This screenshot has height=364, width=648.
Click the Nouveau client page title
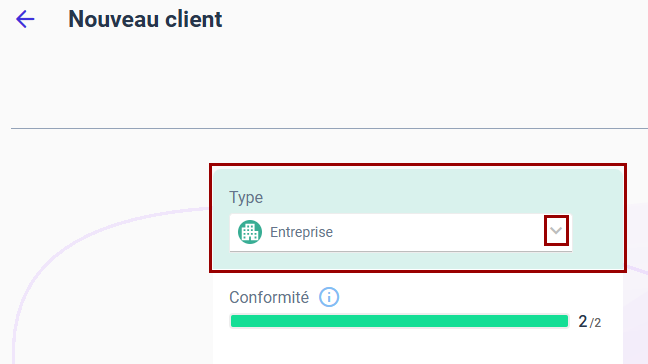(x=145, y=19)
